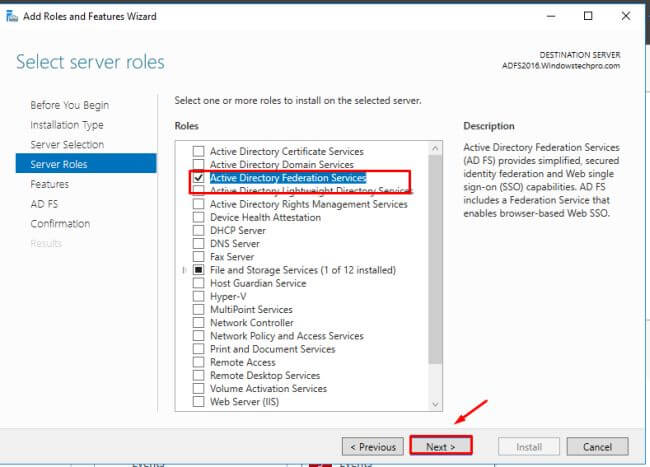650x467 pixels.
Task: Select 'Remote Access' label text
Action: pos(243,363)
